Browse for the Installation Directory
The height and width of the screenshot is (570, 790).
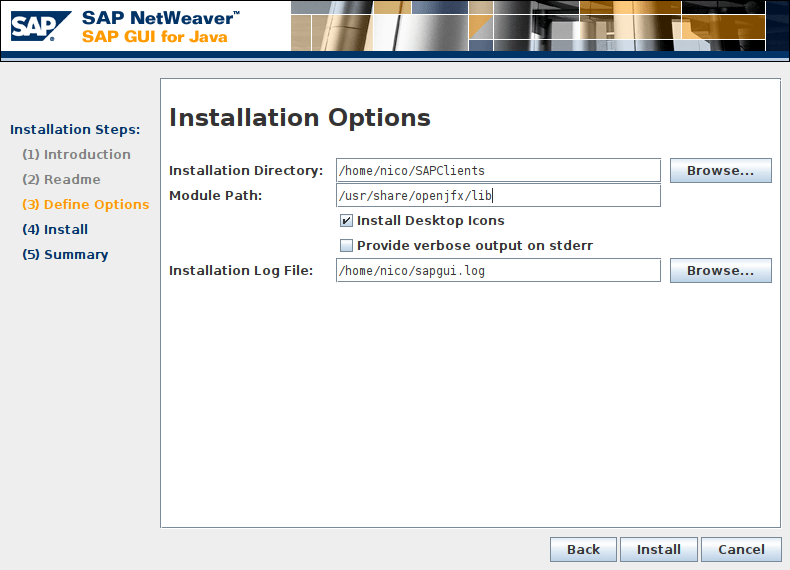(x=720, y=170)
